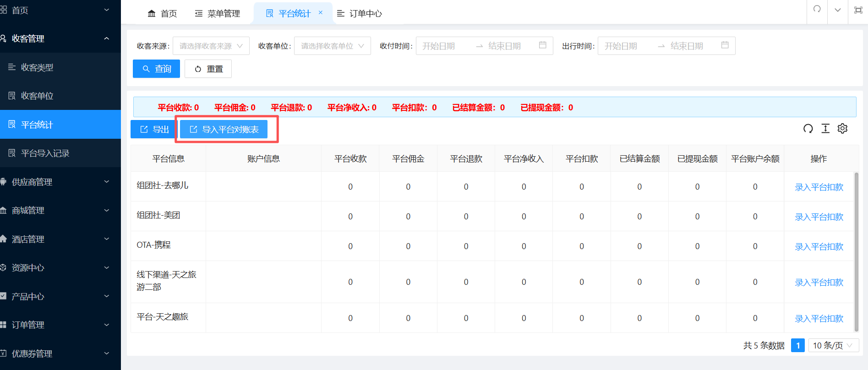The height and width of the screenshot is (370, 868).
Task: Click the 导入平台对账表 button
Action: (x=224, y=130)
